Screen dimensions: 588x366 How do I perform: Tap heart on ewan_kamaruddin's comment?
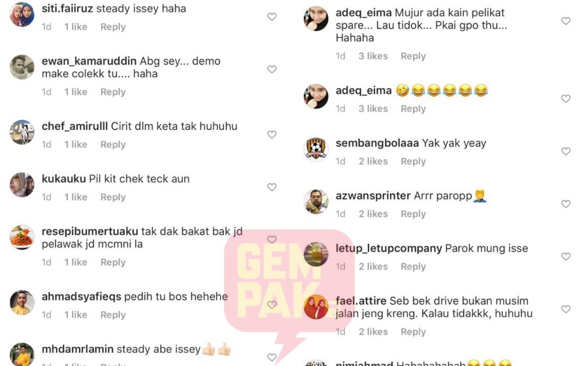pyautogui.click(x=272, y=69)
